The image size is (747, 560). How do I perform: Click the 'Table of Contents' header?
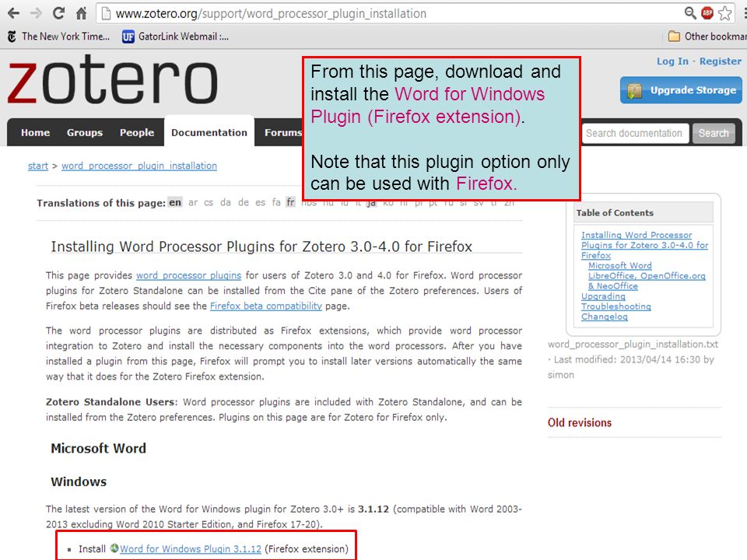click(x=615, y=213)
